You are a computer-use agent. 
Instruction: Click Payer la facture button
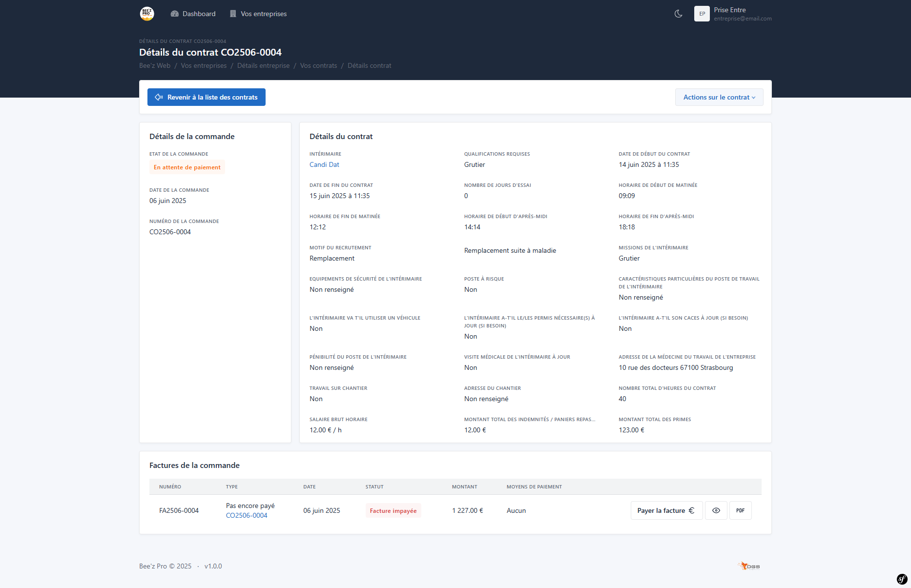pos(666,510)
